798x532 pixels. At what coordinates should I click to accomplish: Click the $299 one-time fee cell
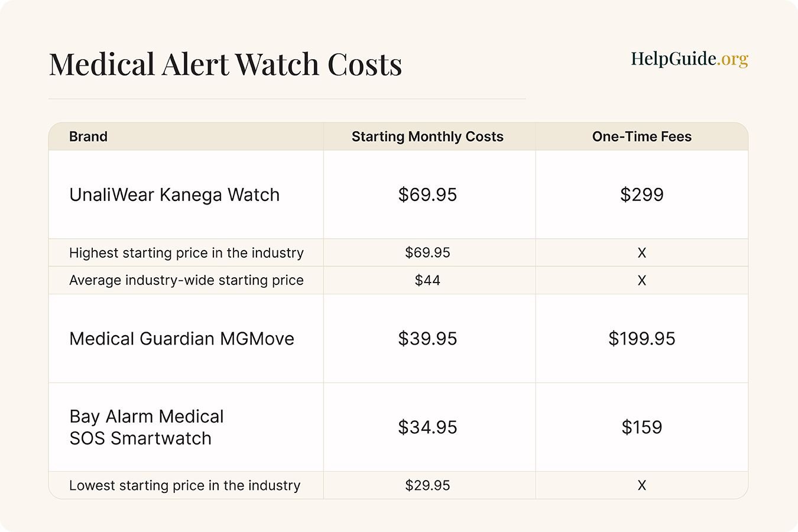coord(642,194)
